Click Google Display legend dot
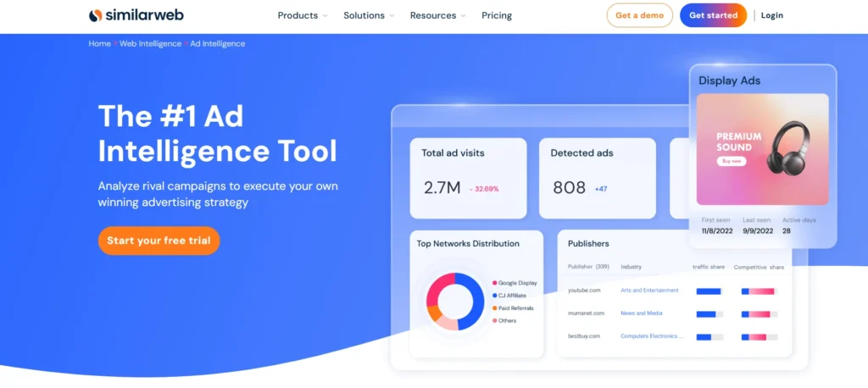868x388 pixels. coord(494,283)
